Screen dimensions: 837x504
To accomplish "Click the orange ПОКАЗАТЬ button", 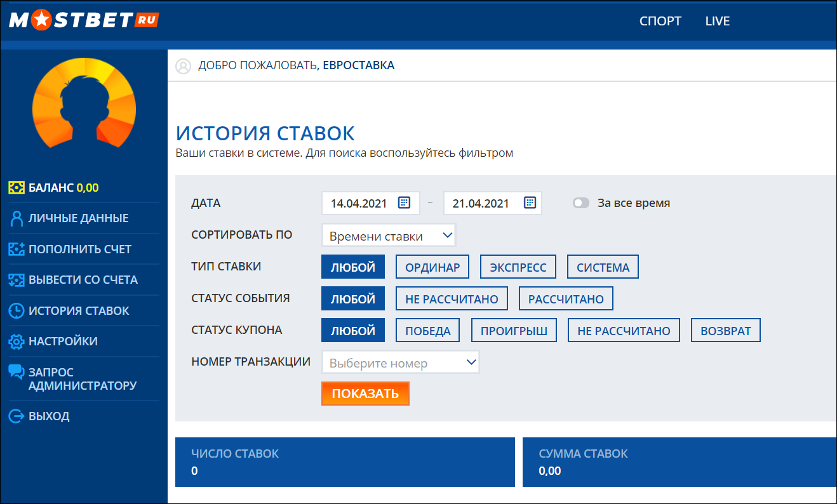I will tap(365, 394).
